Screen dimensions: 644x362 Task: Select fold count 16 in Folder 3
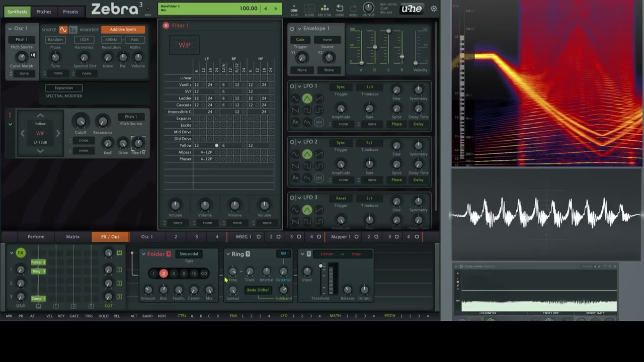194,274
